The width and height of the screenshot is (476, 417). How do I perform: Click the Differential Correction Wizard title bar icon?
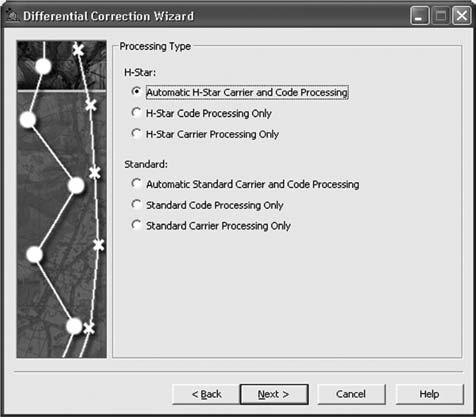pyautogui.click(x=13, y=16)
